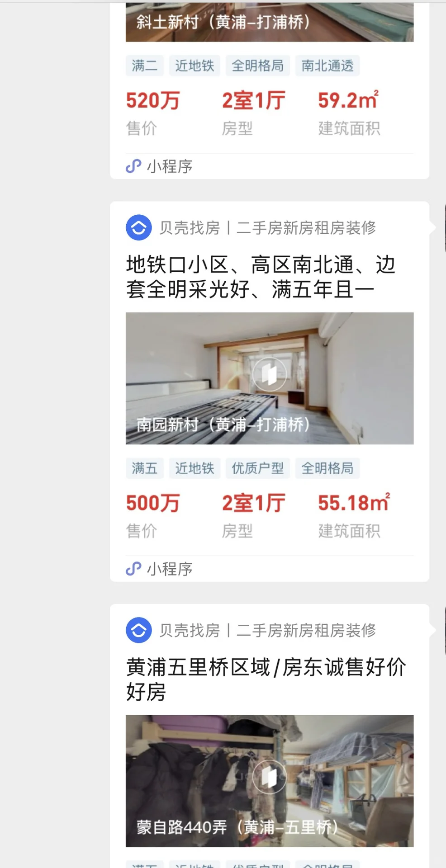Select the 南北通透 tag
This screenshot has width=446, height=868.
pyautogui.click(x=327, y=66)
